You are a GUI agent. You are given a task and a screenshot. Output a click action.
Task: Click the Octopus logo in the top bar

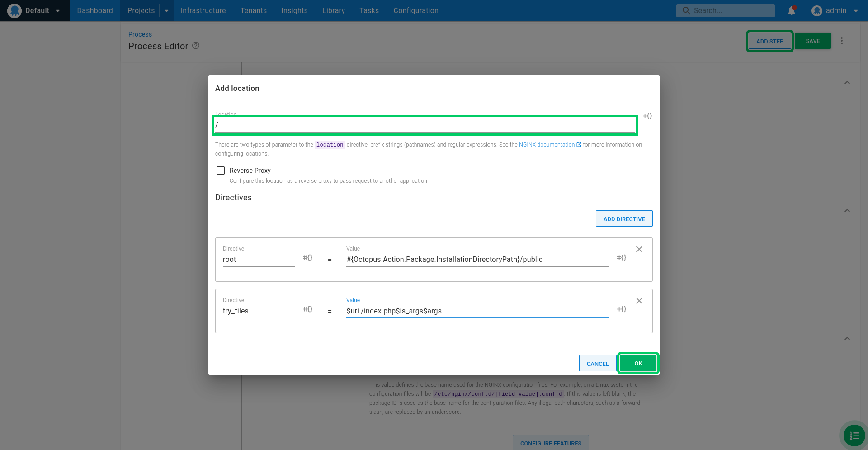coord(14,10)
